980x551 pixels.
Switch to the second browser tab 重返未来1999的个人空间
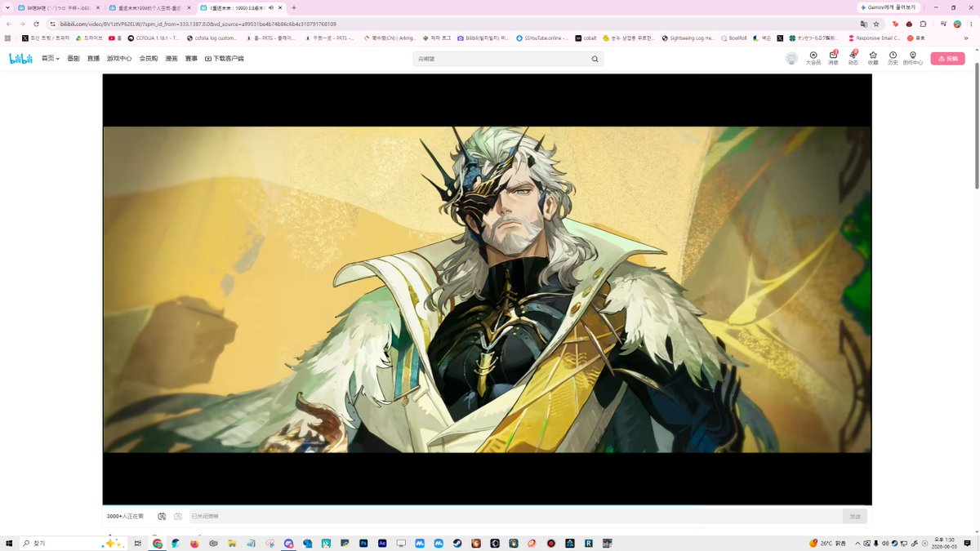[x=149, y=7]
